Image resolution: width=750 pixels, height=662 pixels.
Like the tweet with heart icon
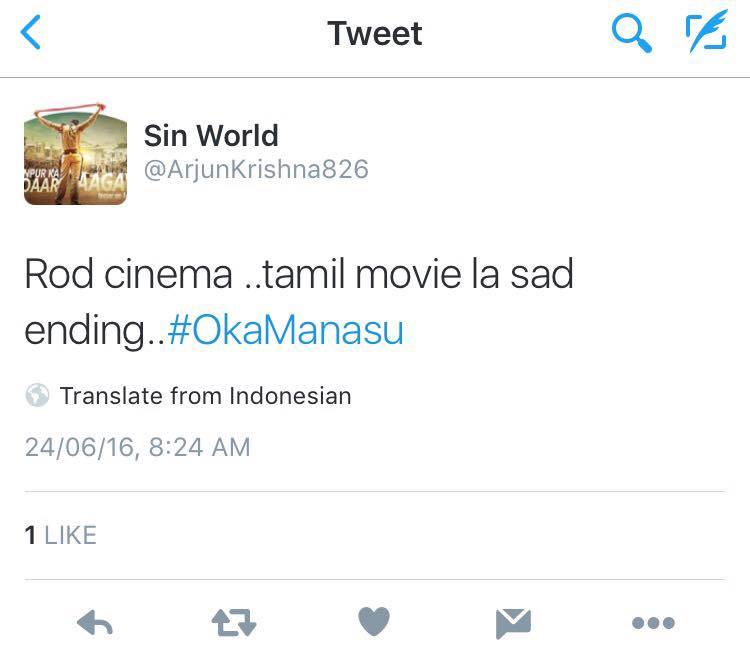[x=374, y=621]
